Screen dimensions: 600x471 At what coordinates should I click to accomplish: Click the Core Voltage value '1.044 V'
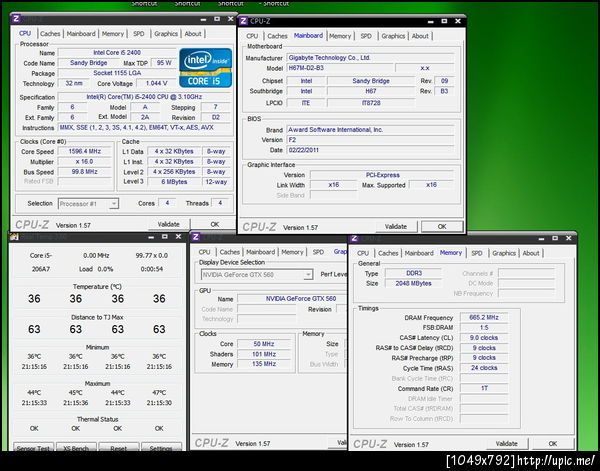pyautogui.click(x=157, y=83)
